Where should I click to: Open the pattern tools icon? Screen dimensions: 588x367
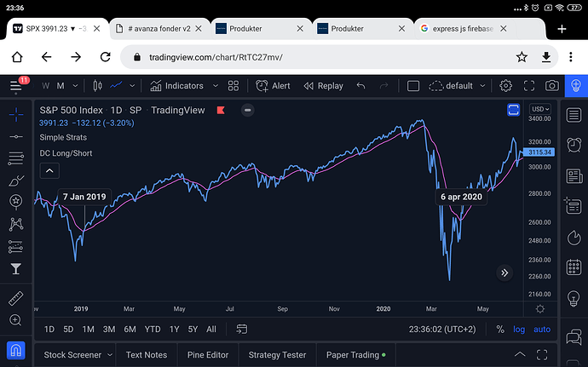point(15,224)
